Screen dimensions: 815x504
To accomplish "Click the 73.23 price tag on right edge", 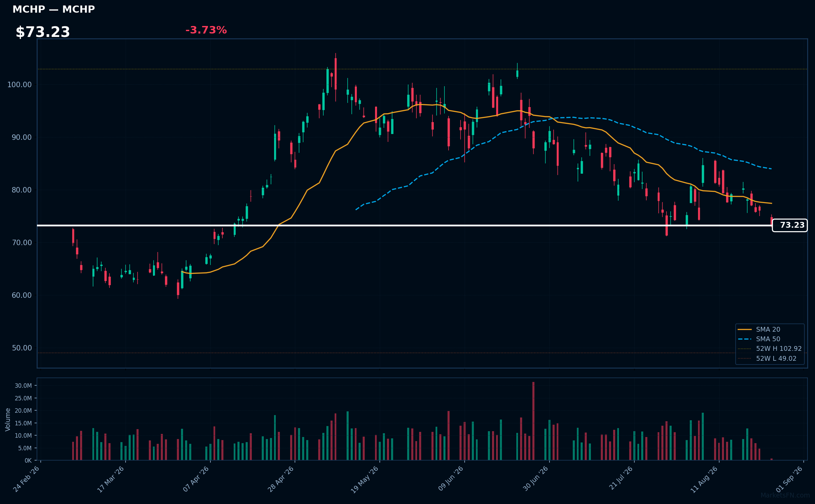I will (790, 225).
